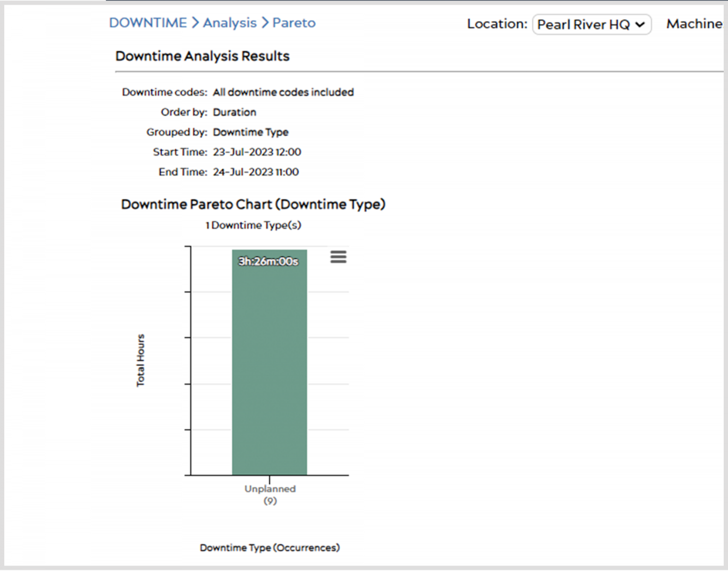The width and height of the screenshot is (728, 571).
Task: Select the Downtime Analysis Results heading
Action: pos(202,56)
